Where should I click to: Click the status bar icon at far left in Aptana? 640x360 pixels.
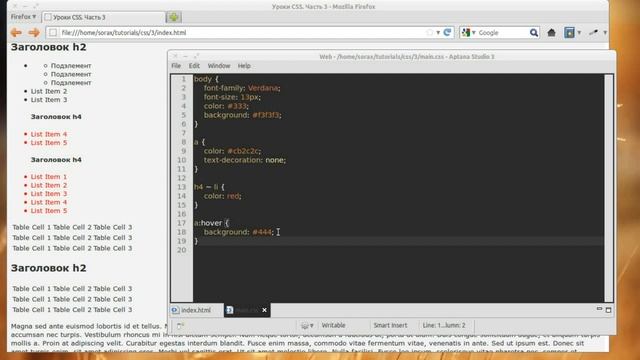tap(180, 325)
